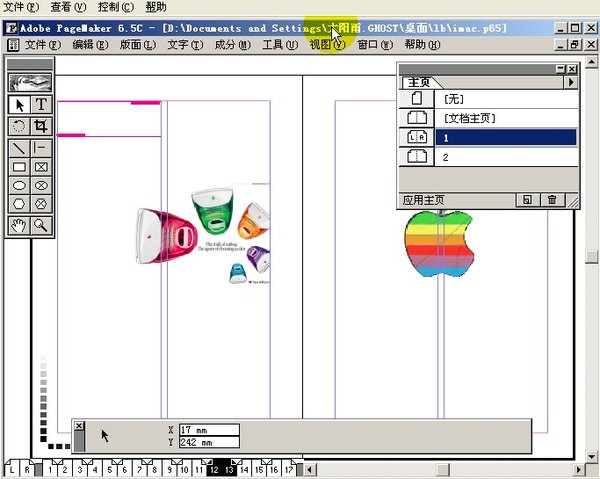Viewport: 600px width, 479px height.
Task: Click the pink iMac image
Action: 166,236
